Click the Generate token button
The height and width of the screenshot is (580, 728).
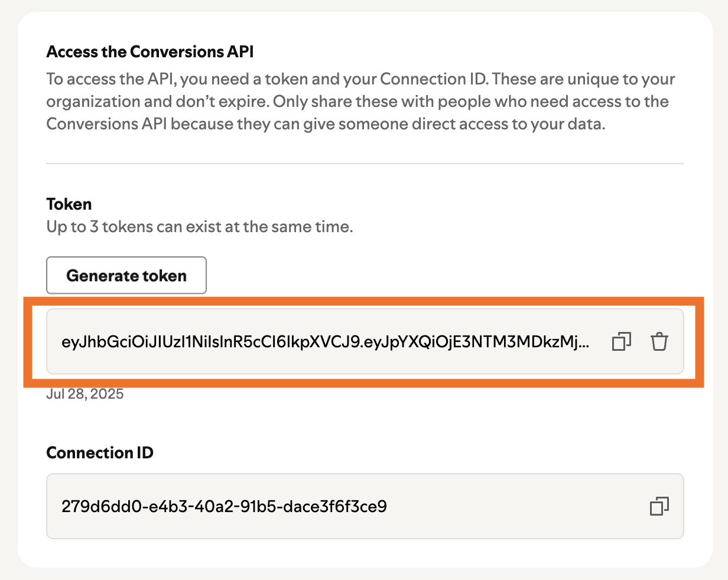126,275
